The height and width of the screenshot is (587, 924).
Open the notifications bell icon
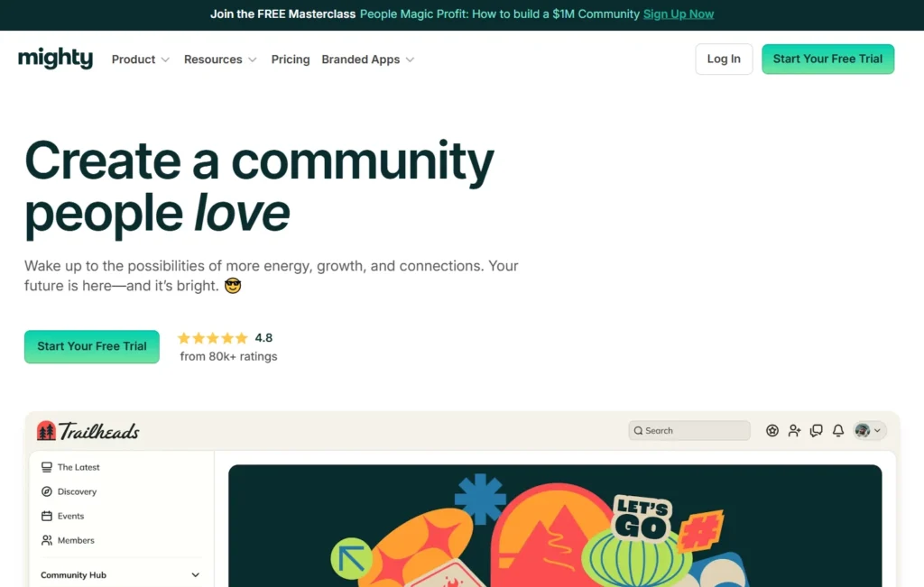838,431
